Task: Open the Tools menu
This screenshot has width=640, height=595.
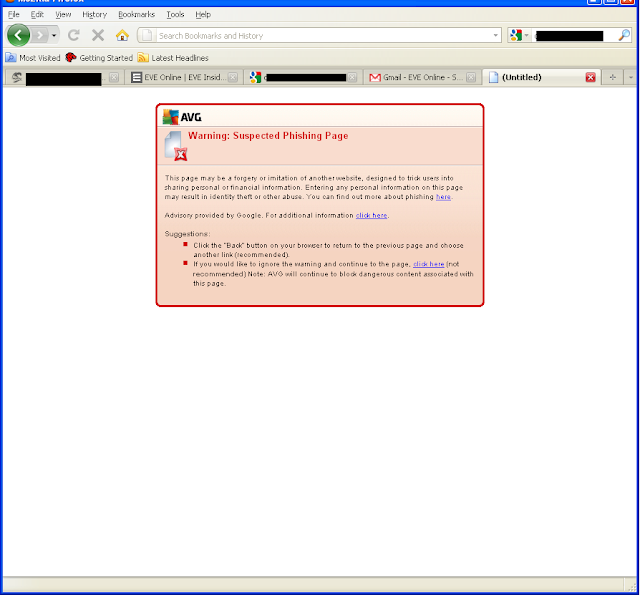Action: coord(175,14)
